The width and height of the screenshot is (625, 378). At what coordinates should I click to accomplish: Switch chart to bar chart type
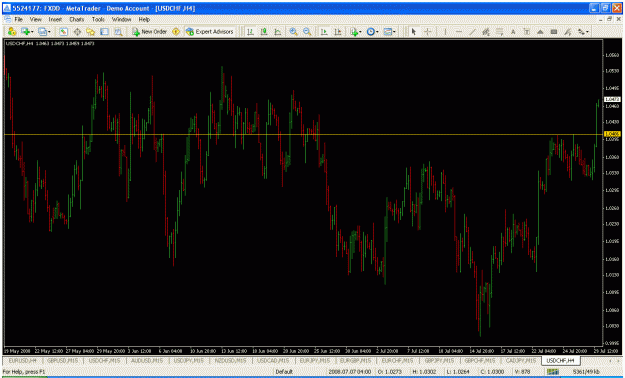pyautogui.click(x=250, y=32)
